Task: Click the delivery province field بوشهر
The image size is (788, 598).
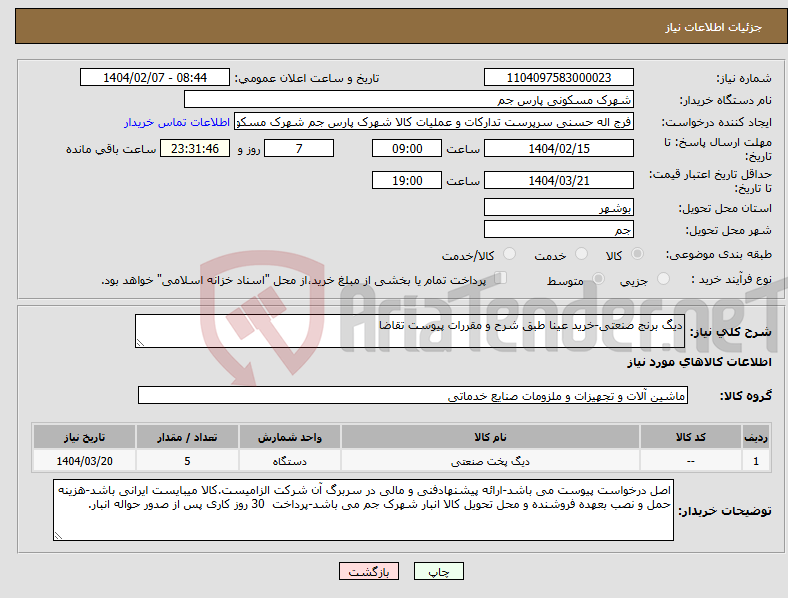Action: (x=558, y=207)
